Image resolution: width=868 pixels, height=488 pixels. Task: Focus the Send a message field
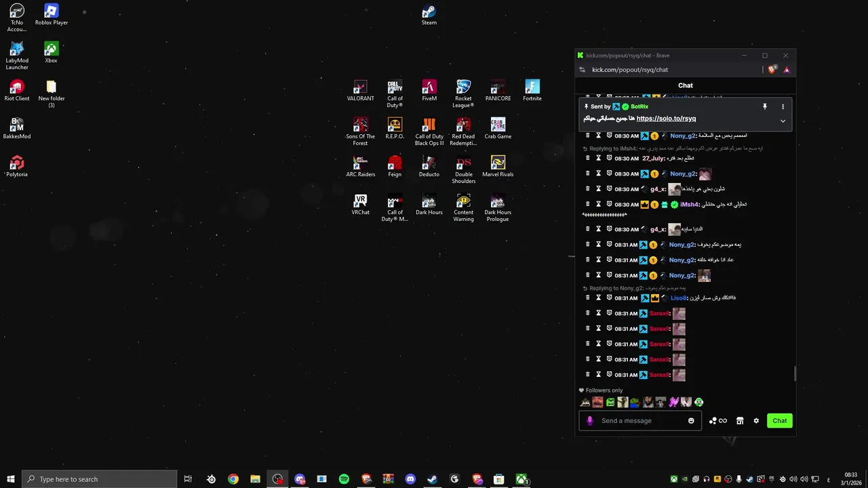(x=640, y=421)
